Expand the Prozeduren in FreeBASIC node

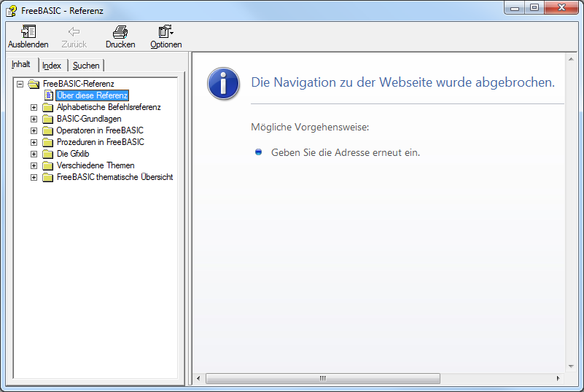pyautogui.click(x=34, y=142)
